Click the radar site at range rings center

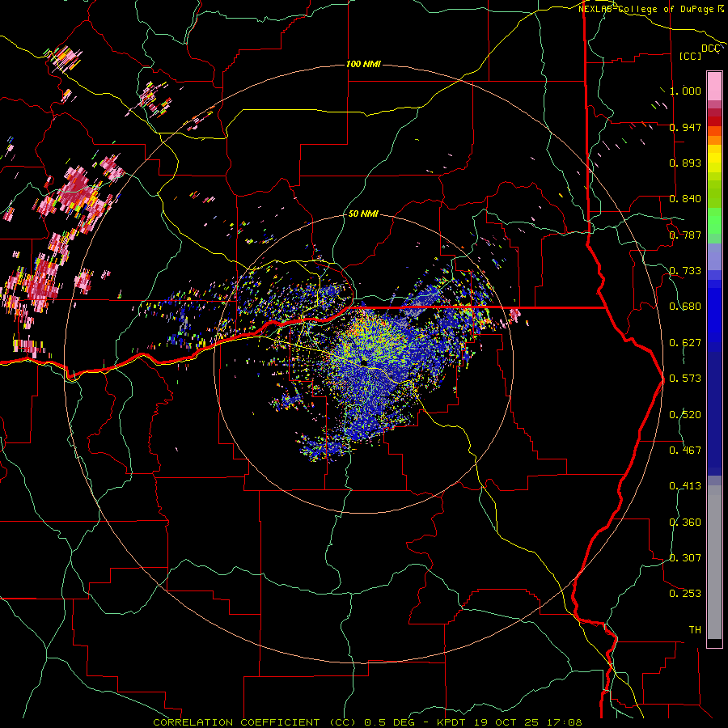[364, 363]
